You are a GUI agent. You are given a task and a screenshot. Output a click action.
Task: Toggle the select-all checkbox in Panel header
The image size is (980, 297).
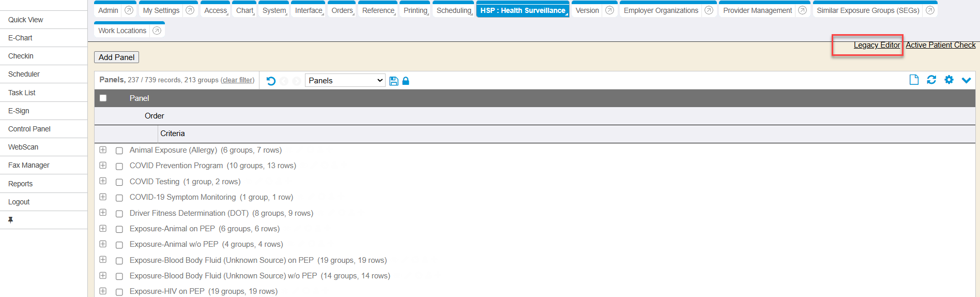coord(103,98)
